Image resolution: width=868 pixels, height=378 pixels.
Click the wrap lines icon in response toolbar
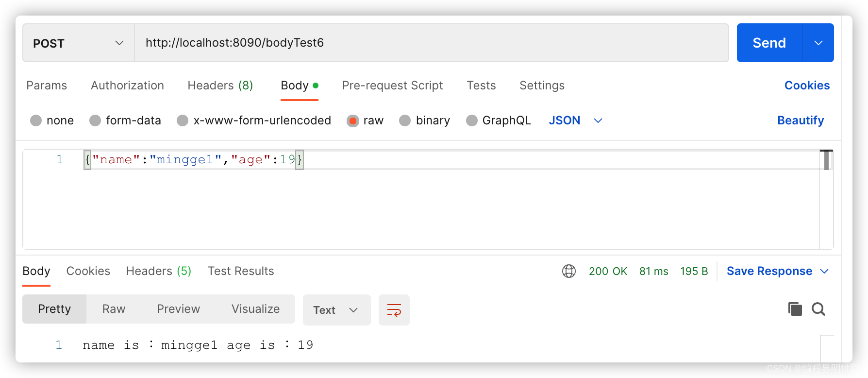coord(394,310)
